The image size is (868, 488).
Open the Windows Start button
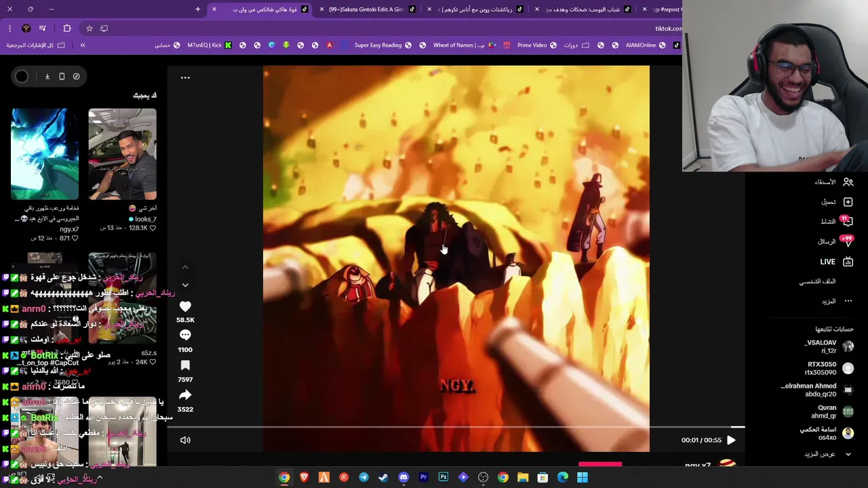583,477
